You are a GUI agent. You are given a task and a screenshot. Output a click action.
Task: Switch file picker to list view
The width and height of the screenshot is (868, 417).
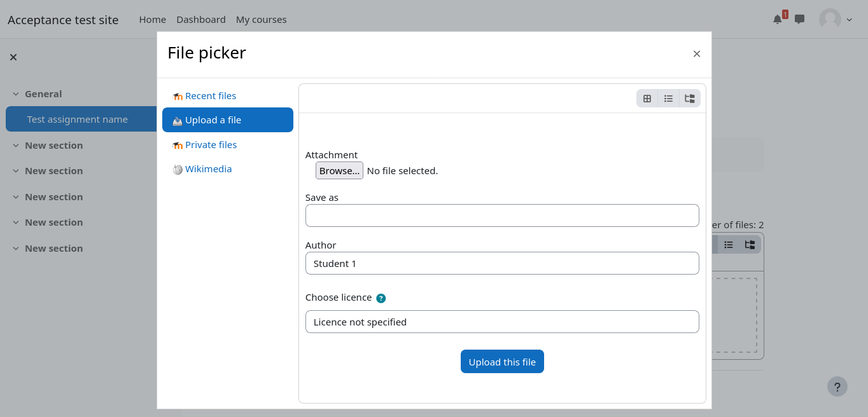668,99
